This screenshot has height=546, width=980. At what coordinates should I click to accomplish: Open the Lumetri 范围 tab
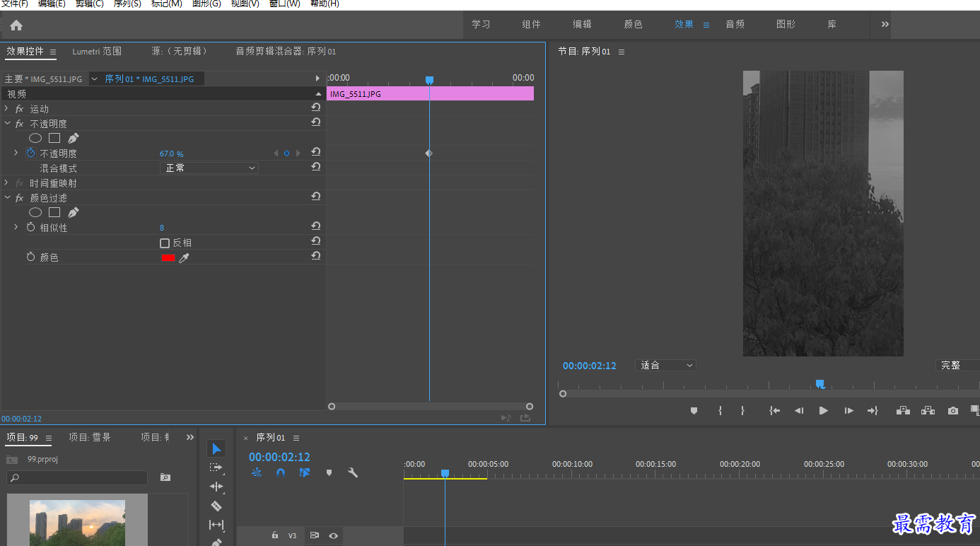click(x=97, y=52)
